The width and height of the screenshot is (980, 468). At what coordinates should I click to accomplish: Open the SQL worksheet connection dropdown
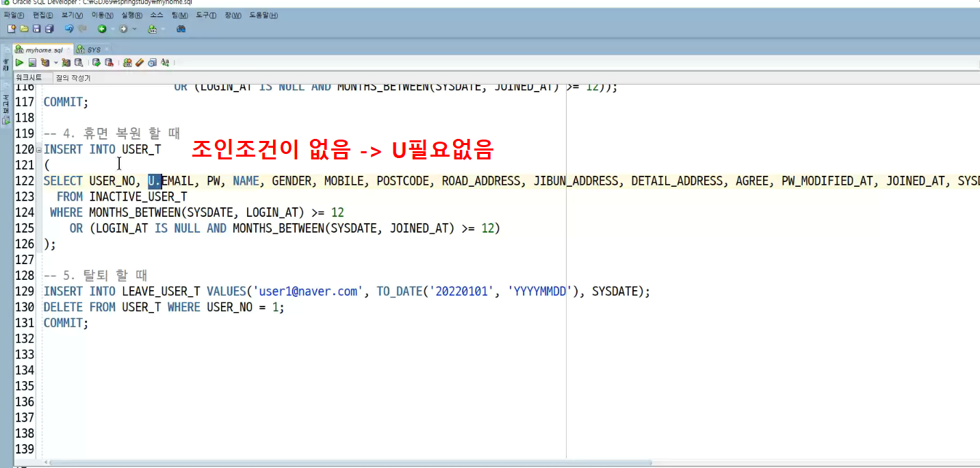[x=163, y=29]
